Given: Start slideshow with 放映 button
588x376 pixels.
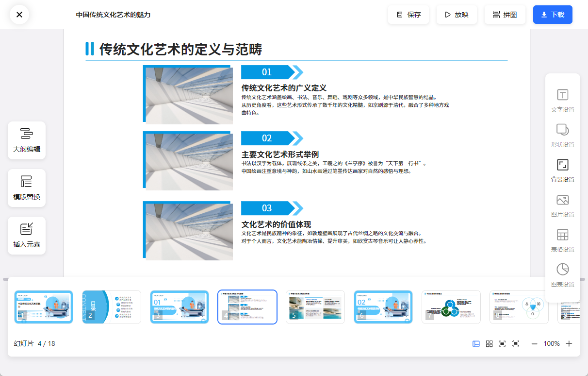Looking at the screenshot, I should (x=457, y=15).
